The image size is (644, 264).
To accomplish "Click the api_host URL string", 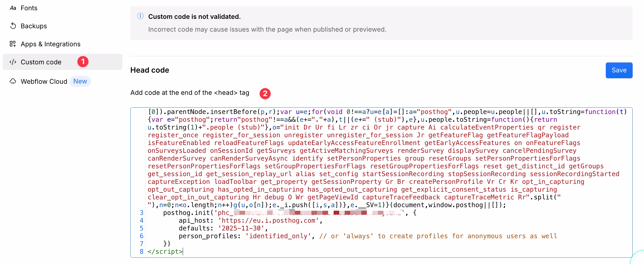I will coord(269,221).
